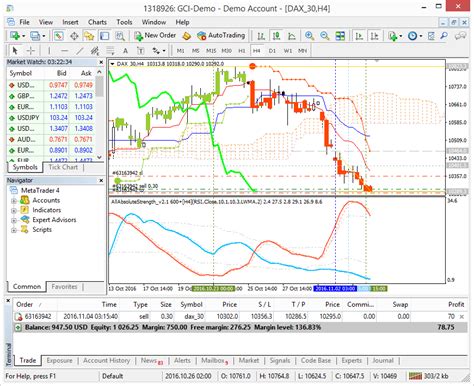The image size is (474, 386).
Task: Switch timeframe to W1
Action: [x=288, y=51]
